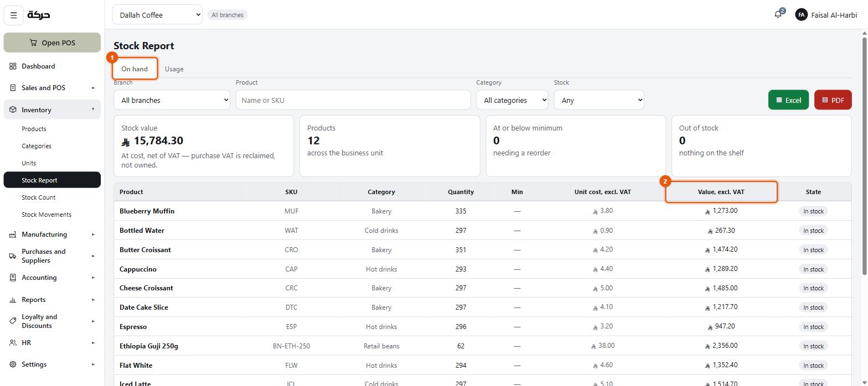Toggle the hamburger sidebar menu
868x386 pixels.
pos(14,15)
